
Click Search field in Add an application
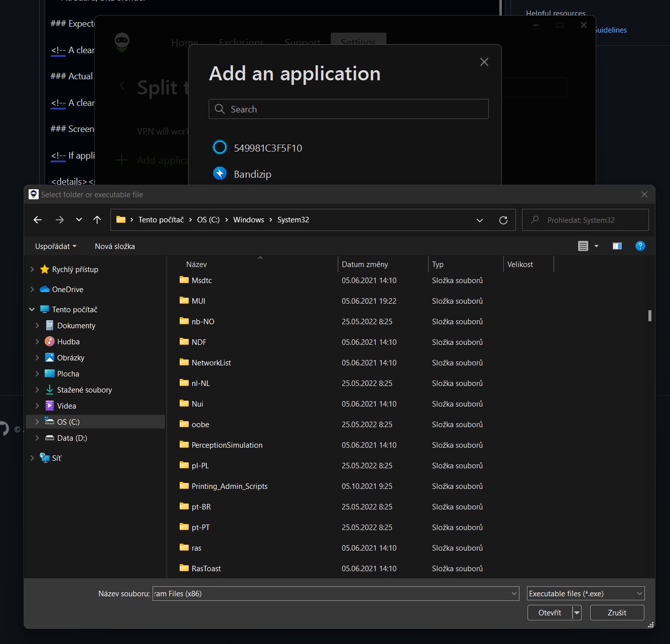tap(348, 109)
